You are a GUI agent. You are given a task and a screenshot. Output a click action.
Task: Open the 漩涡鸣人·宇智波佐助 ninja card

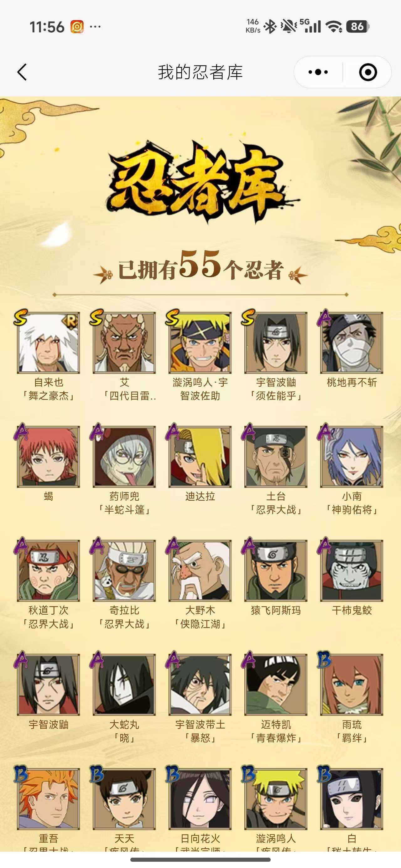pos(200,343)
